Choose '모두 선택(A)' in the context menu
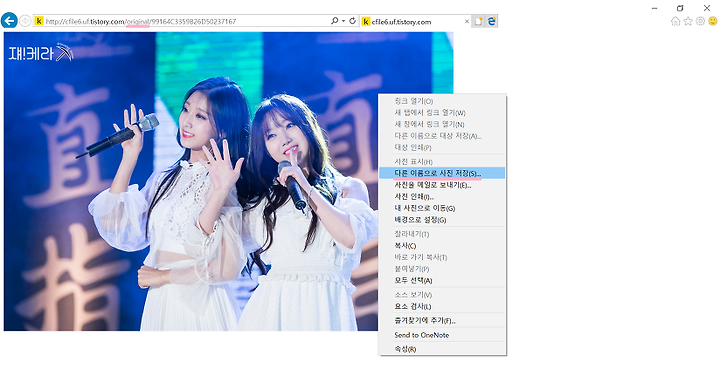 click(442, 281)
